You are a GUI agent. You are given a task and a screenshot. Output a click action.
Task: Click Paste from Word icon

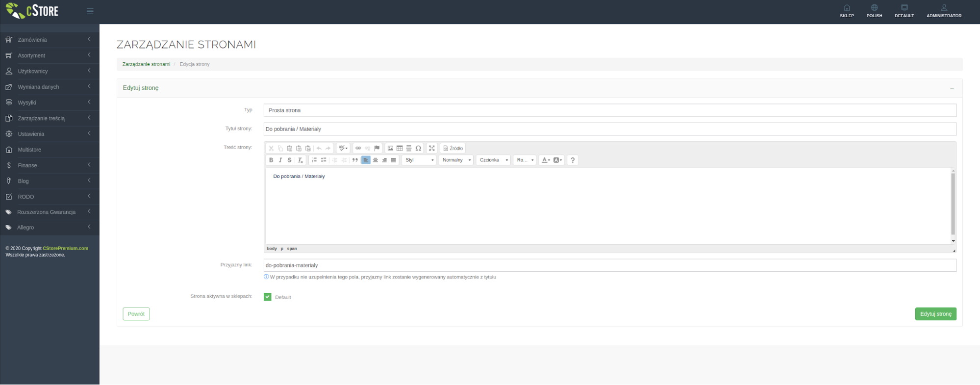tap(308, 148)
